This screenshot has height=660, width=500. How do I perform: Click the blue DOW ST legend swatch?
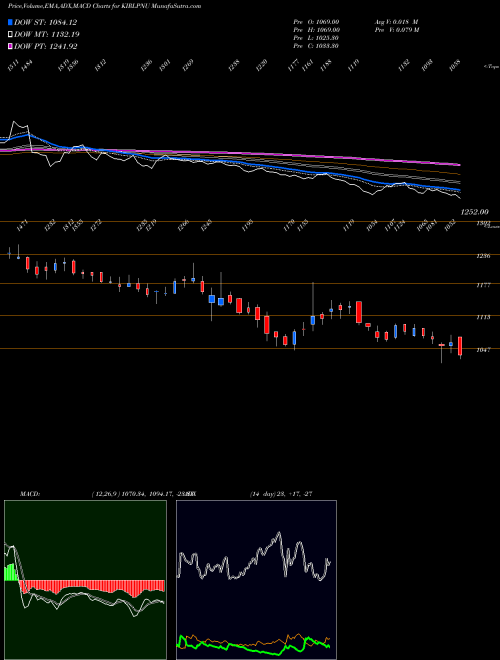pos(10,22)
